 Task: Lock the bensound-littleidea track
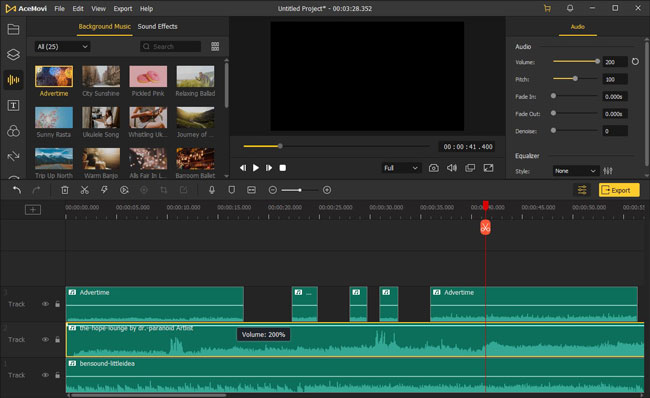point(58,375)
